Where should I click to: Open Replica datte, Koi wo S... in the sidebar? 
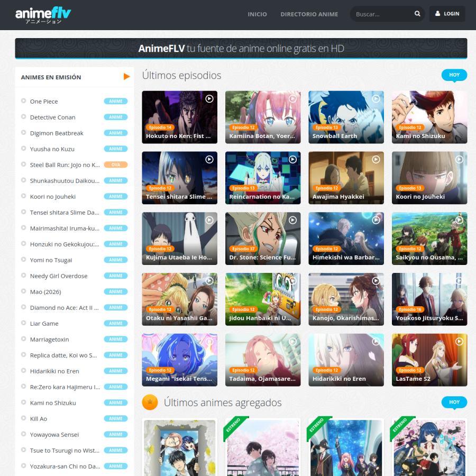(x=63, y=355)
